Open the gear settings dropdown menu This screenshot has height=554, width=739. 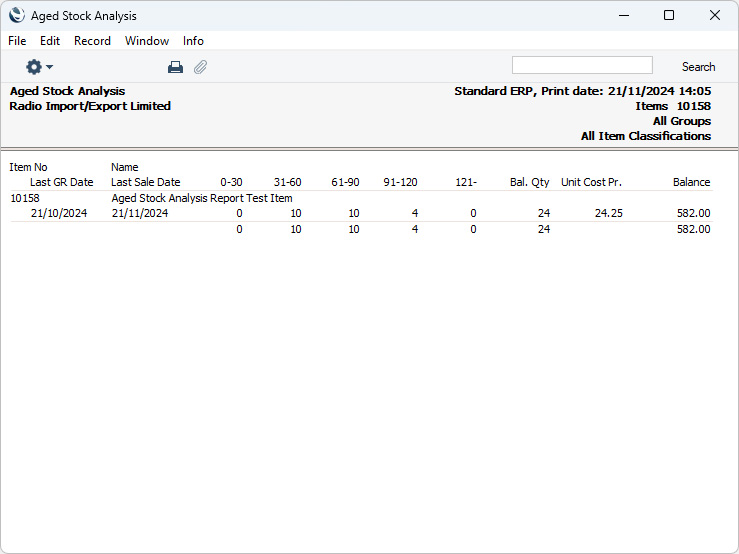pos(39,67)
